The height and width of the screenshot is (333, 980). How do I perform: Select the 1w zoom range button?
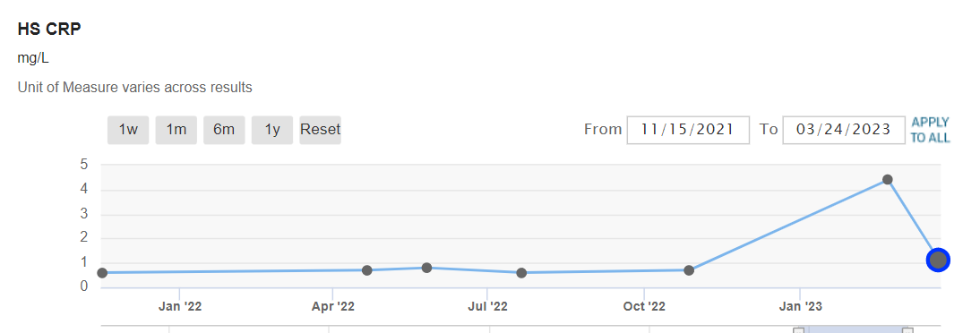click(x=128, y=130)
